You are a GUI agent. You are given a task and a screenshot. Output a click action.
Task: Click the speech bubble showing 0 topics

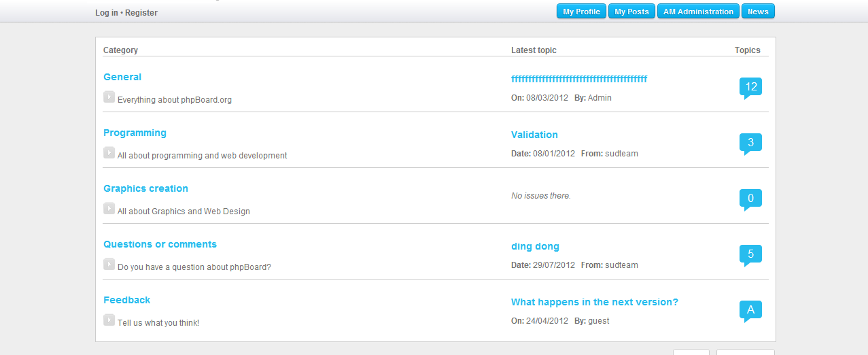pos(750,199)
